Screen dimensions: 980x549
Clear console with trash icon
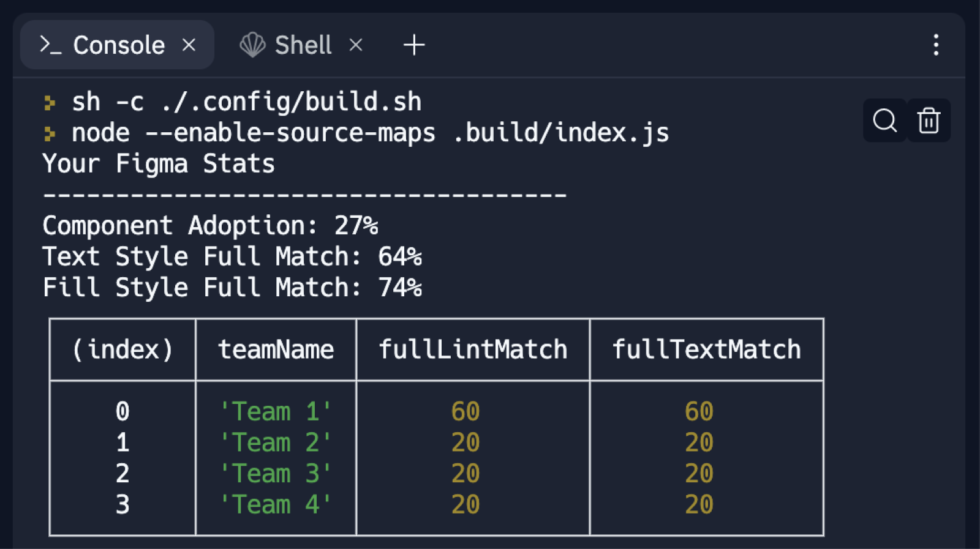929,121
